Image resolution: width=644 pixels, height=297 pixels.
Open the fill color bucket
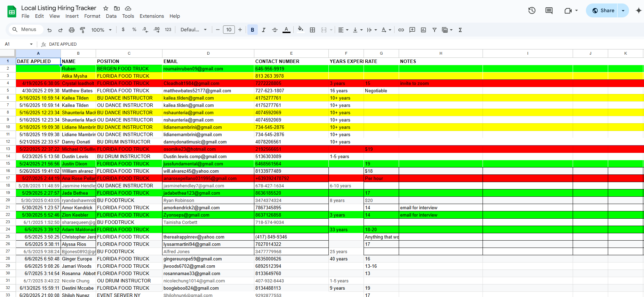301,30
